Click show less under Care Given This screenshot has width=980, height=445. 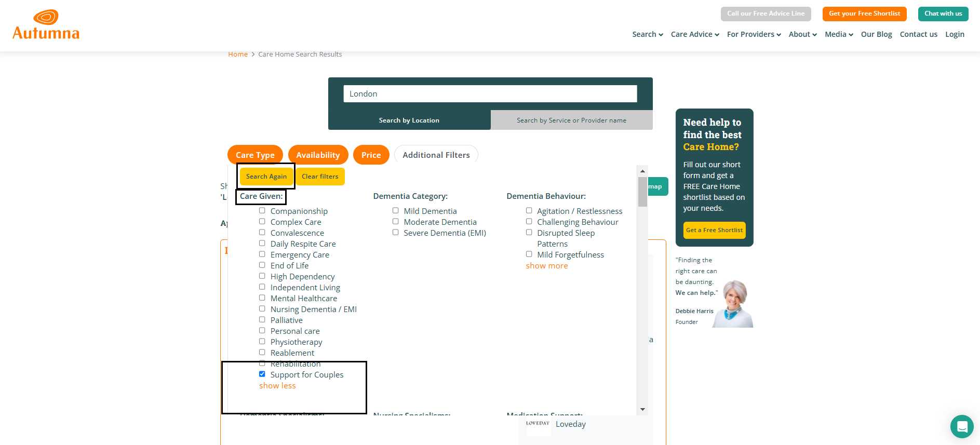coord(277,386)
